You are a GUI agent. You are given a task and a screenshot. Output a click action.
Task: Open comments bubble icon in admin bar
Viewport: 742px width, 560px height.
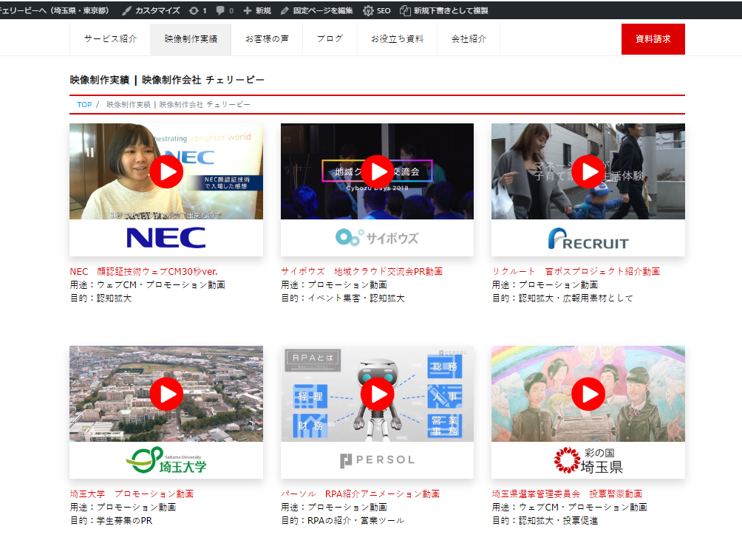(221, 11)
